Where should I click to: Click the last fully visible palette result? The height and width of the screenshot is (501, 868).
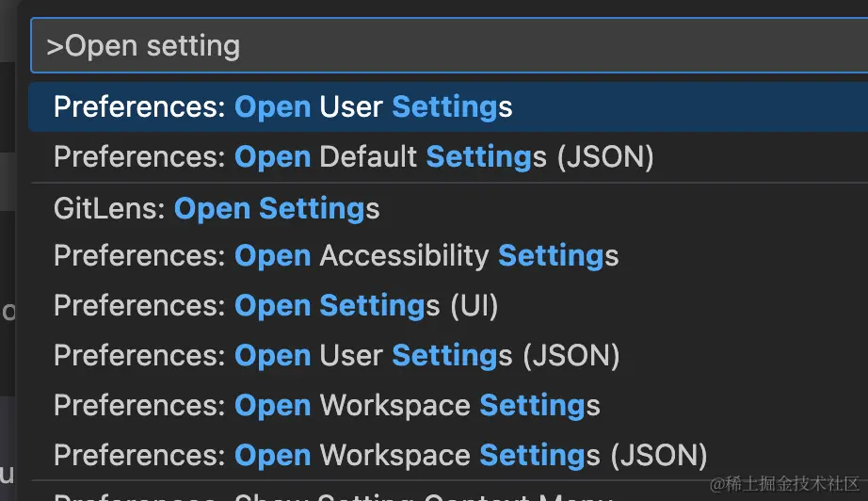click(380, 456)
